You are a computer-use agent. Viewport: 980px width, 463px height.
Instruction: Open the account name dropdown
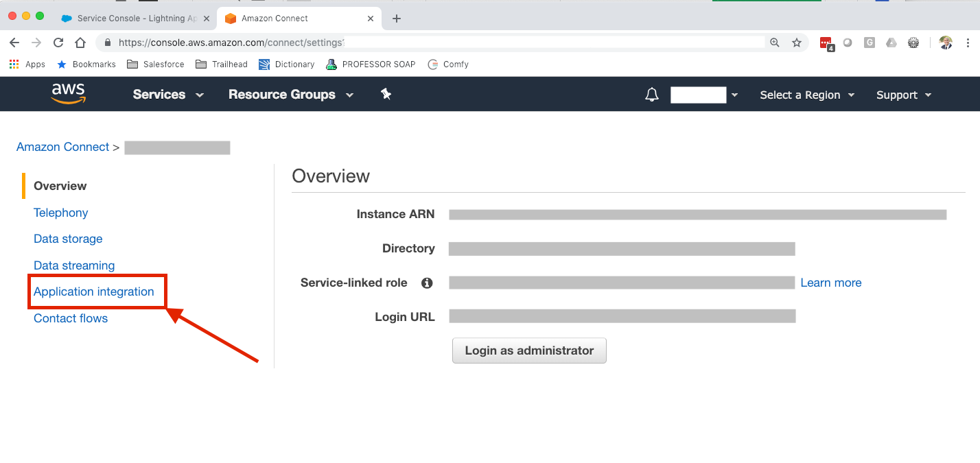[703, 95]
